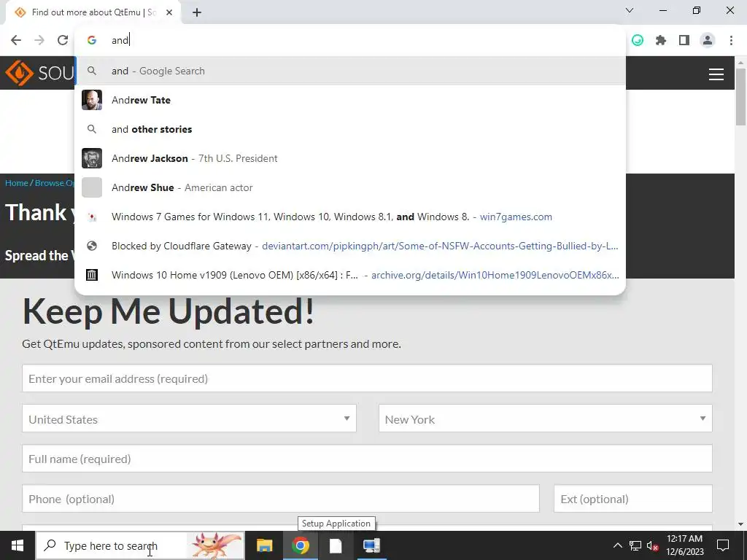747x560 pixels.
Task: Open File Explorer from taskbar
Action: tap(264, 545)
